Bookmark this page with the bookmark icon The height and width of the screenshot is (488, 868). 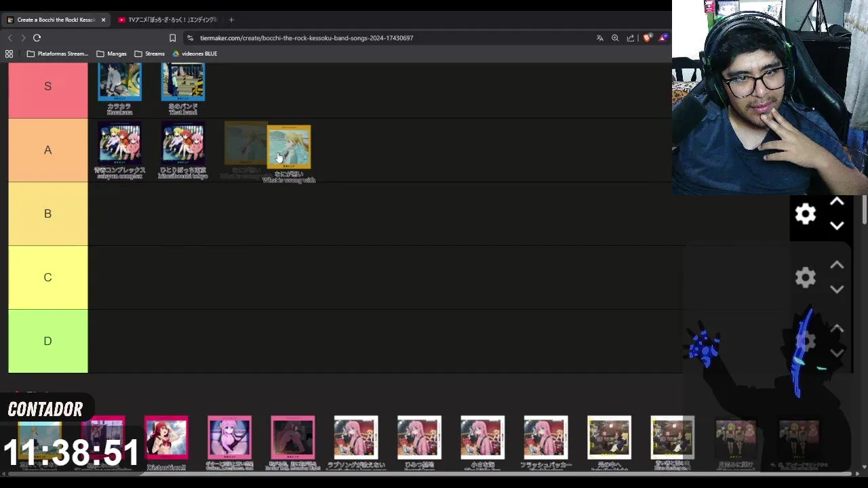tap(172, 38)
